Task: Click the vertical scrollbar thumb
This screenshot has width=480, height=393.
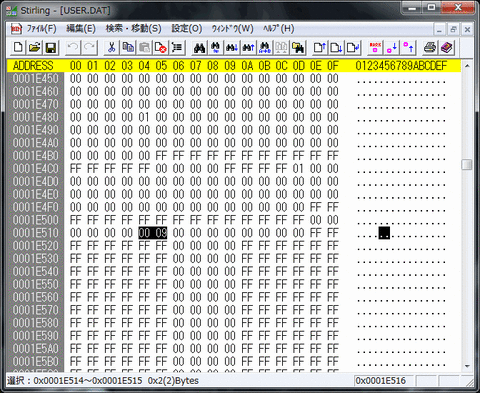Action: (x=467, y=164)
